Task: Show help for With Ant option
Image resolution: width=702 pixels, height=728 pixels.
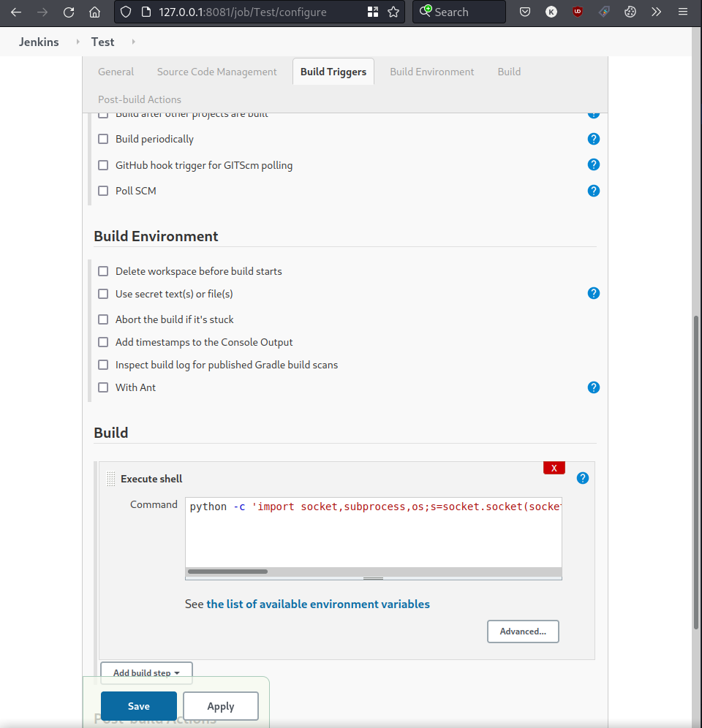Action: click(593, 387)
